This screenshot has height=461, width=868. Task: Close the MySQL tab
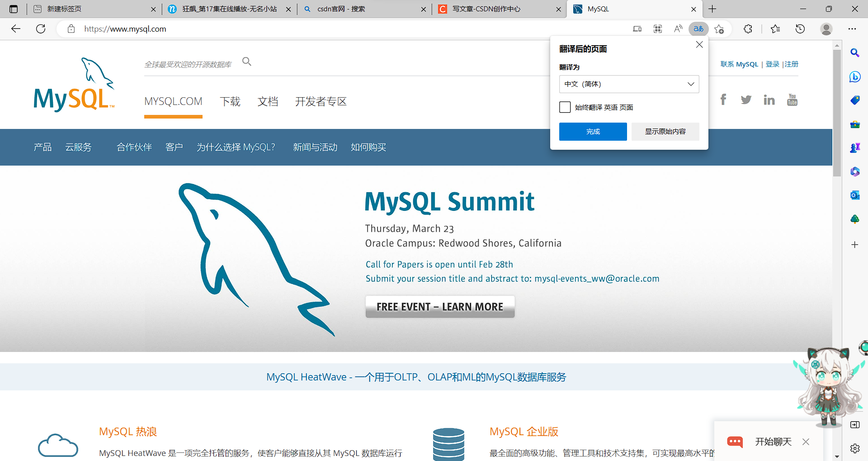pyautogui.click(x=693, y=9)
